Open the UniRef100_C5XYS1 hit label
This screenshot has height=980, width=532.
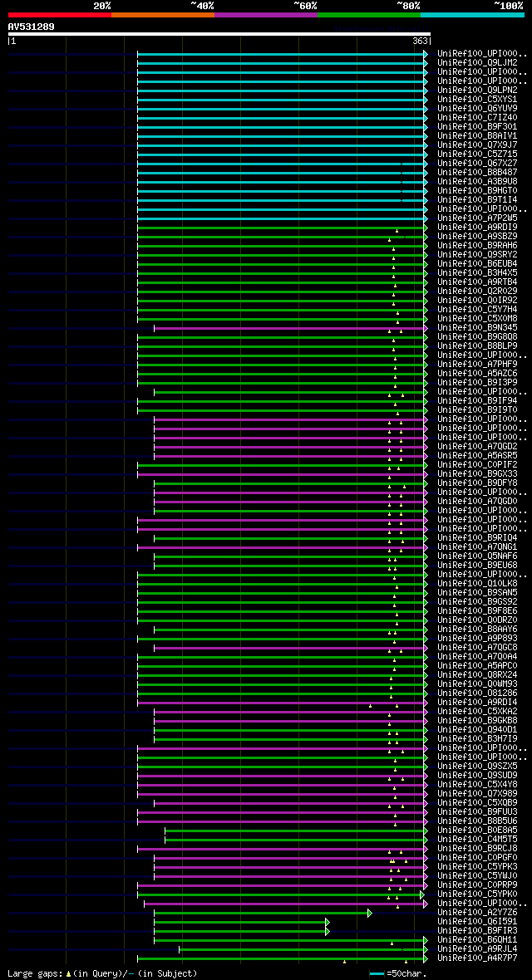pyautogui.click(x=477, y=100)
